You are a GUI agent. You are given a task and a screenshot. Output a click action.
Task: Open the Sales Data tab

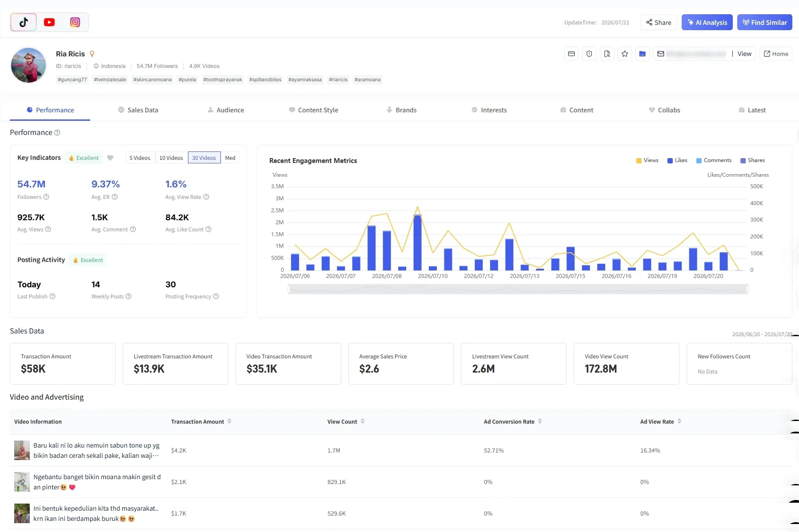(138, 110)
